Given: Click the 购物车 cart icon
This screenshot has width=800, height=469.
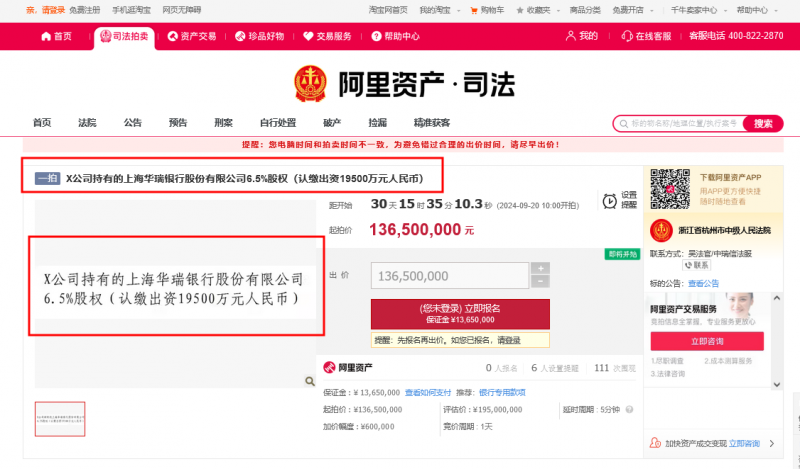Looking at the screenshot, I should [474, 10].
